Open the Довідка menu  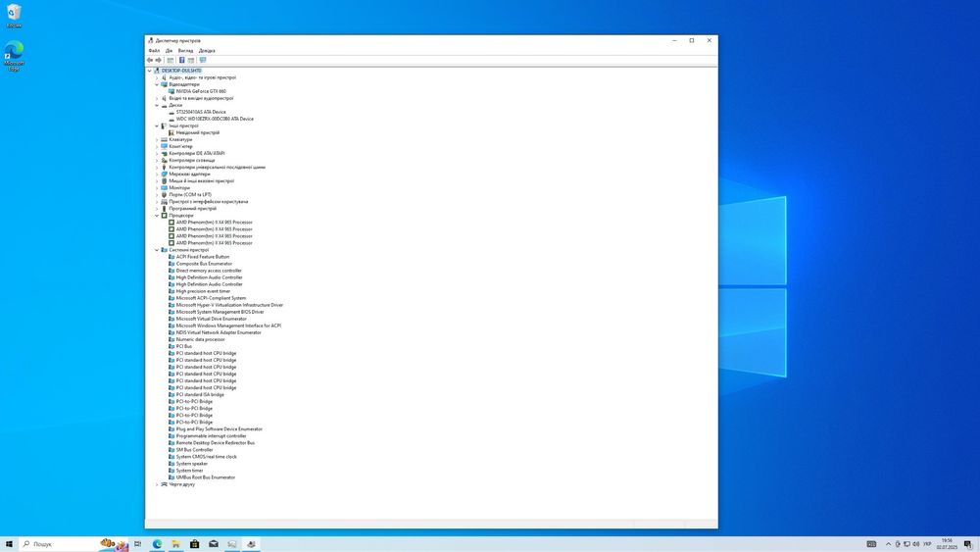pos(207,51)
